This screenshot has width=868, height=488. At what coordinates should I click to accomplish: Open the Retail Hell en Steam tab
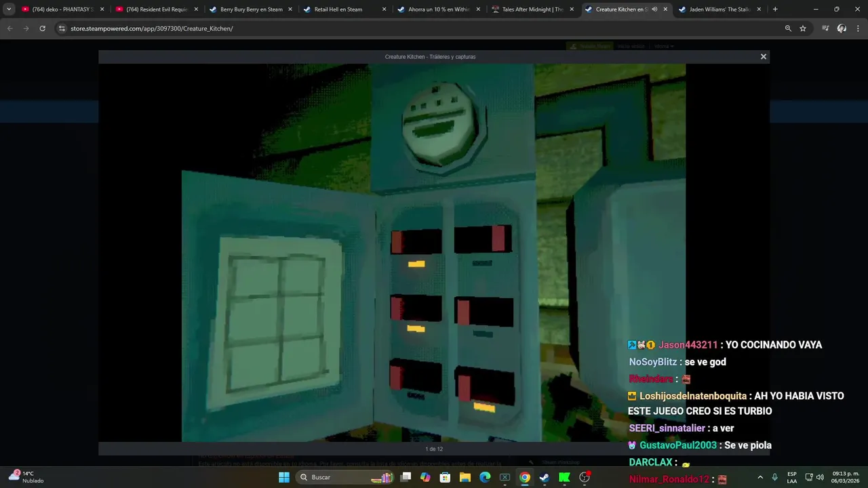[x=343, y=9]
